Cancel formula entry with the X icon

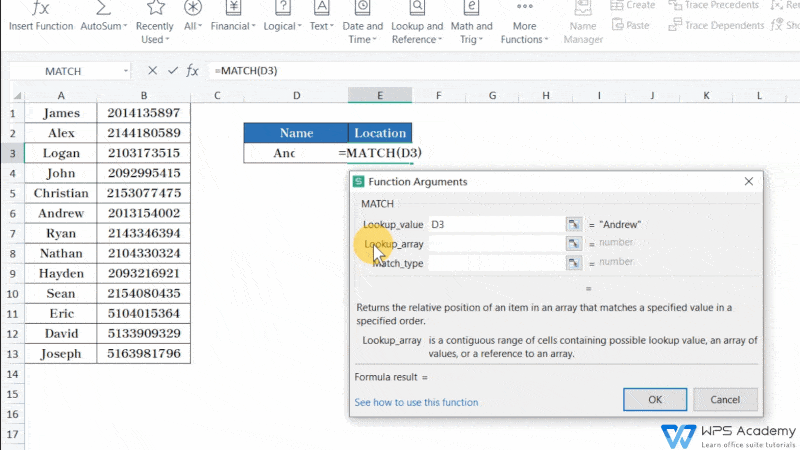(152, 70)
